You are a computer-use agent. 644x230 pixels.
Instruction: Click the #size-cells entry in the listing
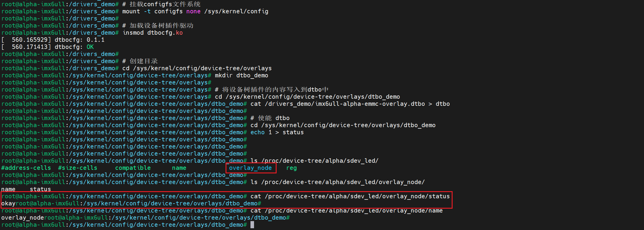point(78,168)
